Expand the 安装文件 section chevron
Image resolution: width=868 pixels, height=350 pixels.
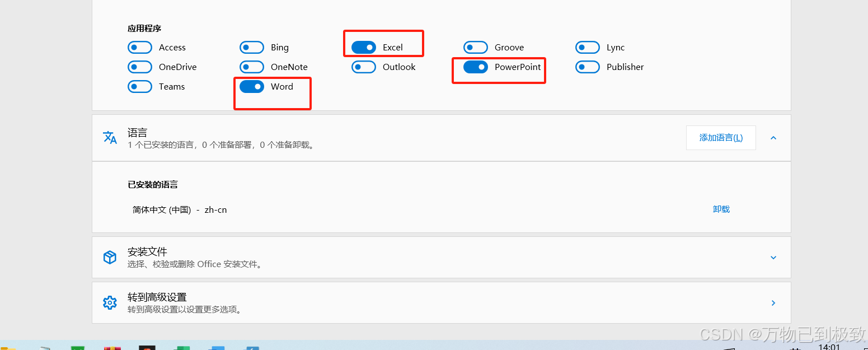pyautogui.click(x=773, y=258)
